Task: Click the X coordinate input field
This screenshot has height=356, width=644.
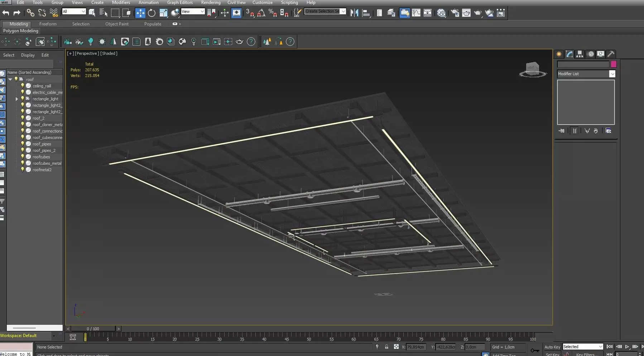Action: click(x=416, y=347)
